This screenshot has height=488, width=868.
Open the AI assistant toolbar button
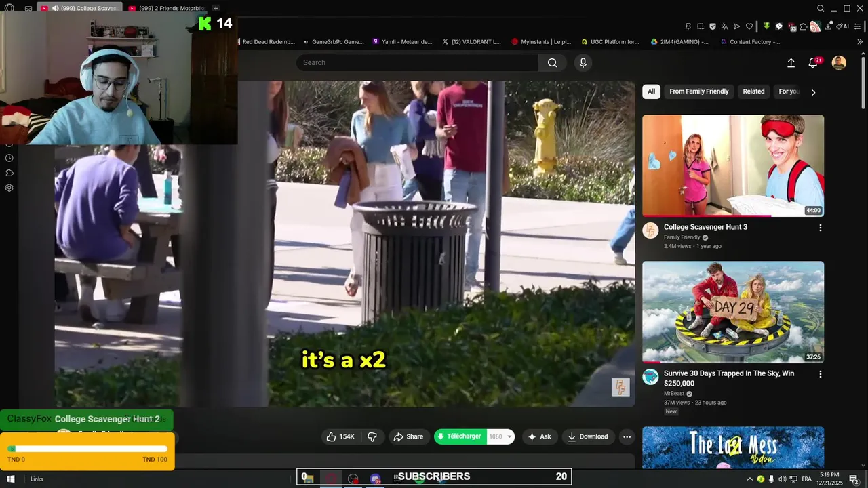coord(842,26)
